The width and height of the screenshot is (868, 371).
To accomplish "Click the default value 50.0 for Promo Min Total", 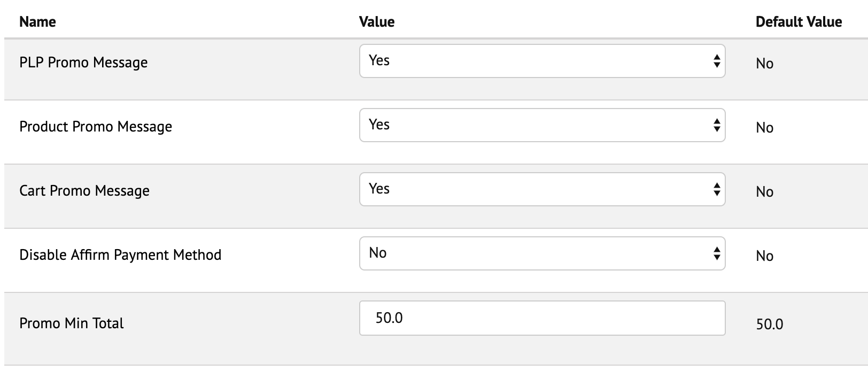I will click(769, 324).
